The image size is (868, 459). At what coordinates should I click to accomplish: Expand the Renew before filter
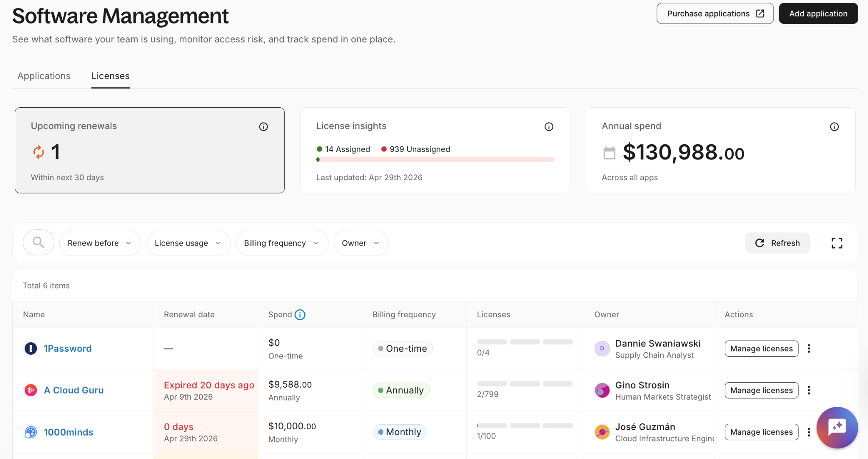[100, 243]
